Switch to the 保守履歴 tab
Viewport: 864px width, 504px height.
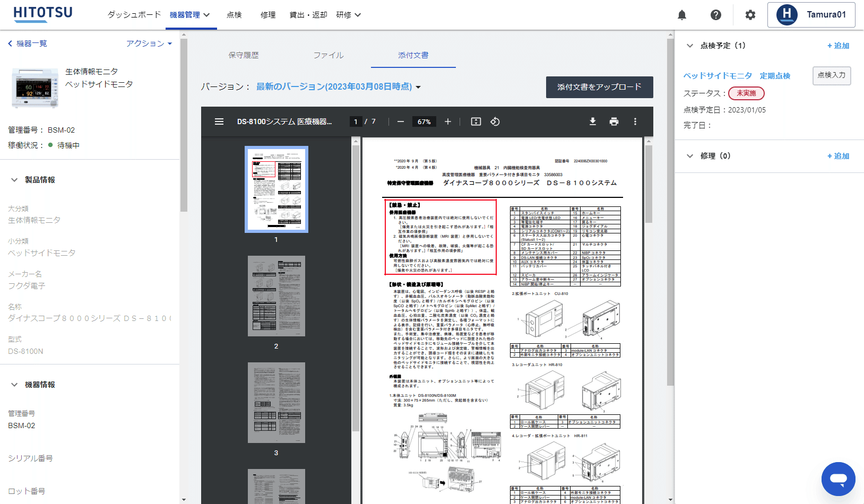(243, 55)
